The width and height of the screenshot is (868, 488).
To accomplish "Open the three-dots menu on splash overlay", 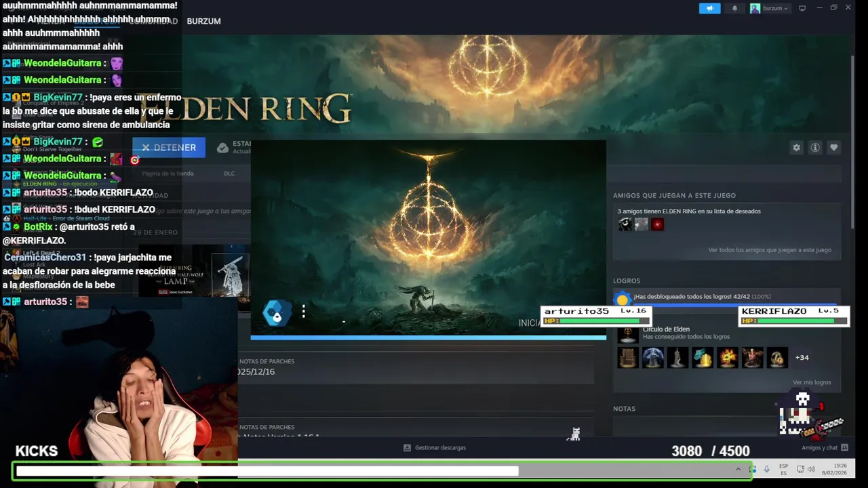I will pos(304,311).
